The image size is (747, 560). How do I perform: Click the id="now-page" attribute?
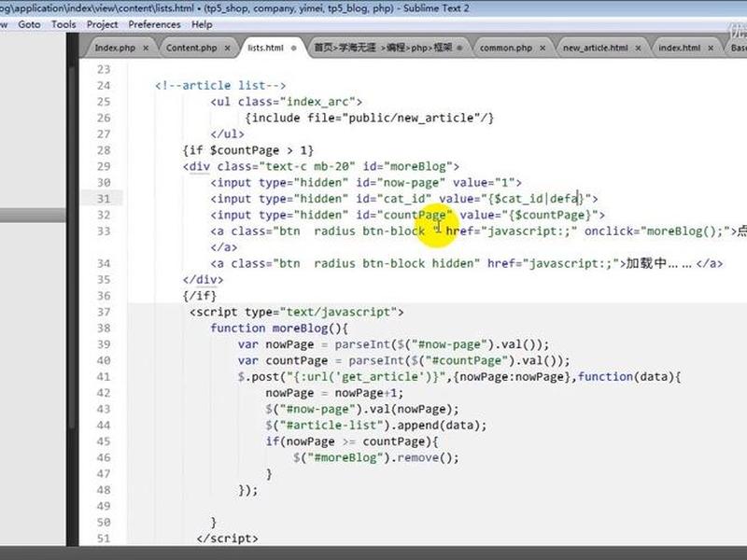pyautogui.click(x=401, y=183)
